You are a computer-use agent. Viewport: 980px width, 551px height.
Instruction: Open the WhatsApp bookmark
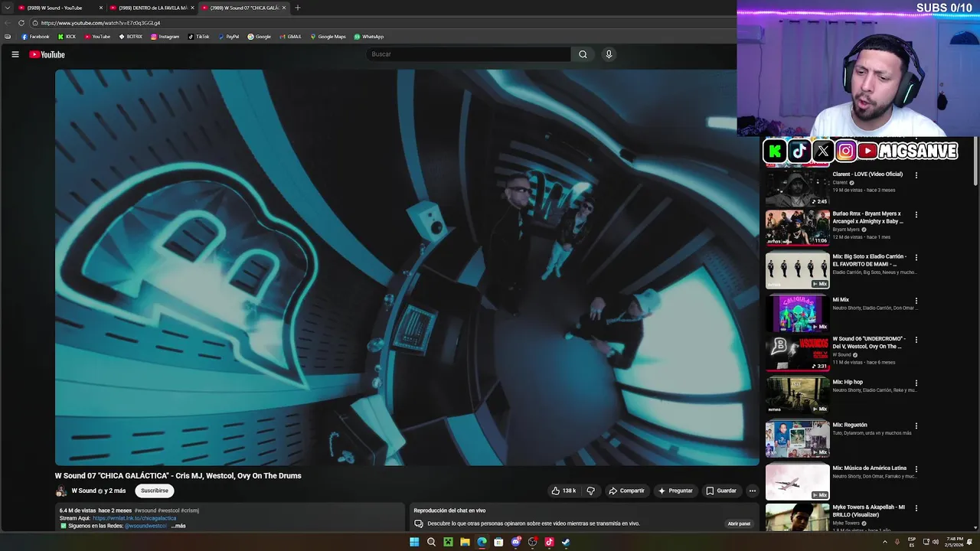tap(369, 37)
